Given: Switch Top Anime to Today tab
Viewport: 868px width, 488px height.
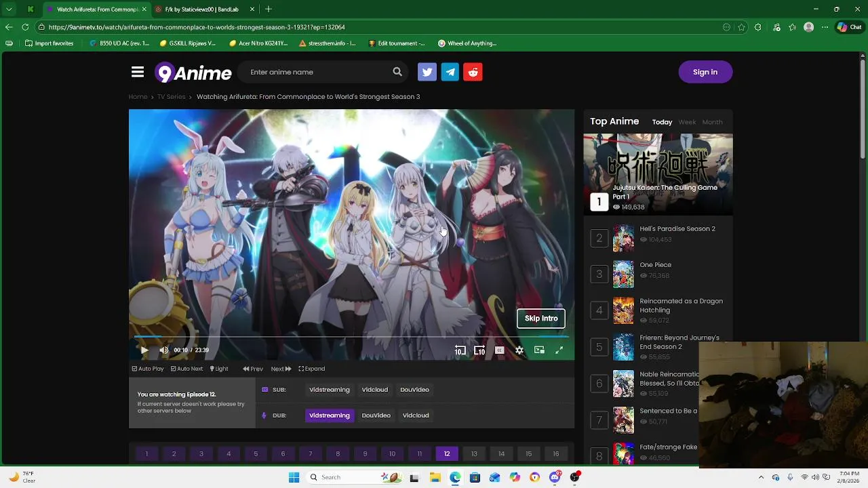Looking at the screenshot, I should coord(662,122).
